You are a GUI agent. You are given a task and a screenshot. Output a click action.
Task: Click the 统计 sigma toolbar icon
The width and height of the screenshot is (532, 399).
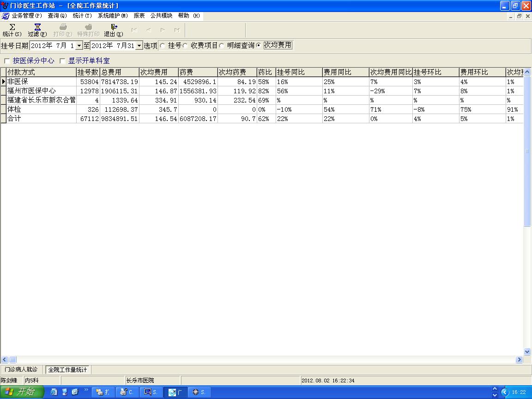12,27
